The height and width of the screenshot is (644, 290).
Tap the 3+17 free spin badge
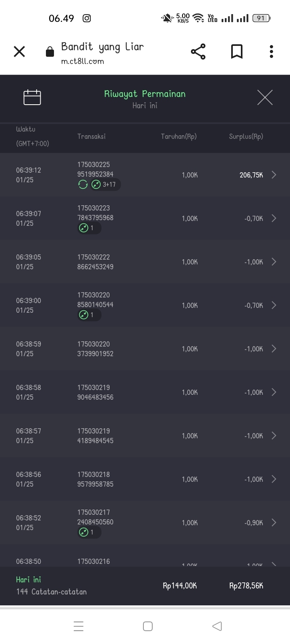pyautogui.click(x=105, y=185)
